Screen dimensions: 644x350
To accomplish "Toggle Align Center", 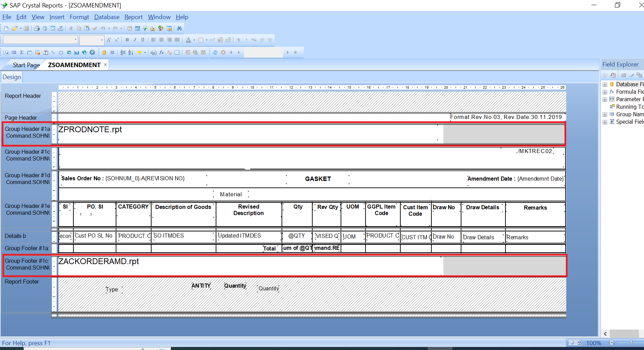I will 161,40.
